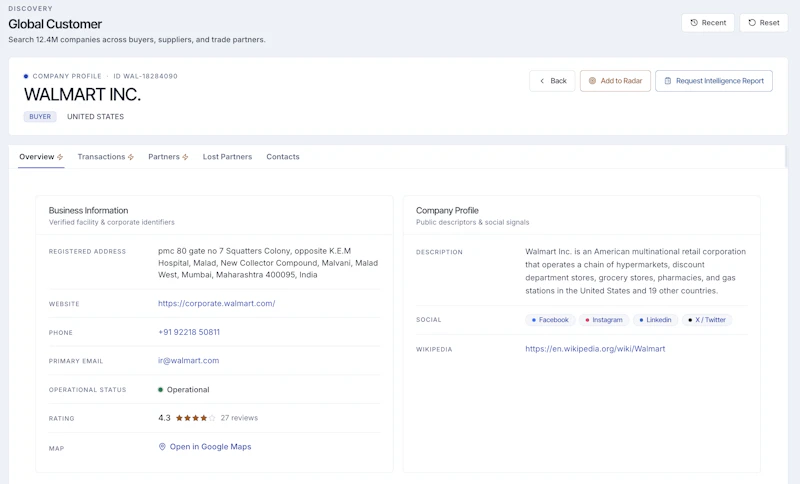Click the map pin icon next to Open in Google Maps
The width and height of the screenshot is (800, 484).
point(162,447)
